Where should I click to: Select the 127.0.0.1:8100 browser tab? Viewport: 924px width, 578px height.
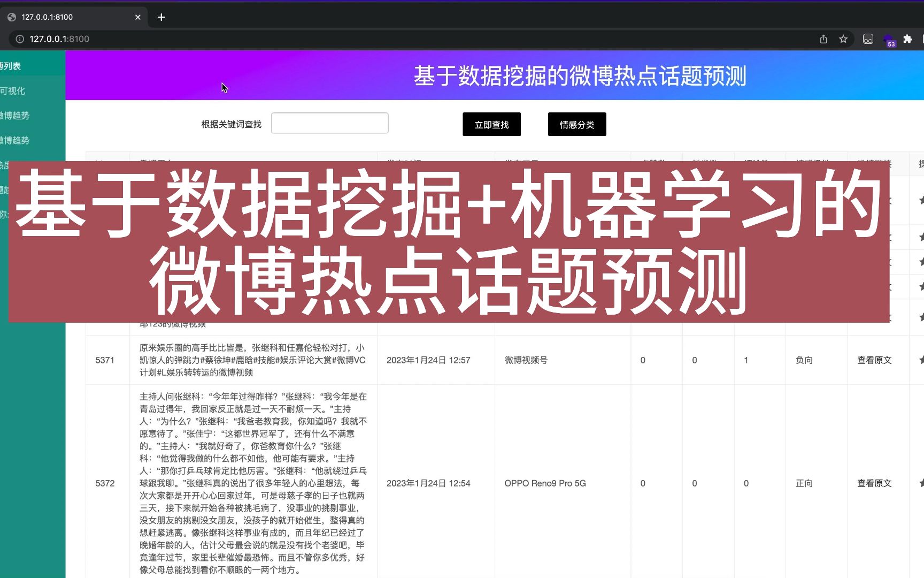pos(74,17)
